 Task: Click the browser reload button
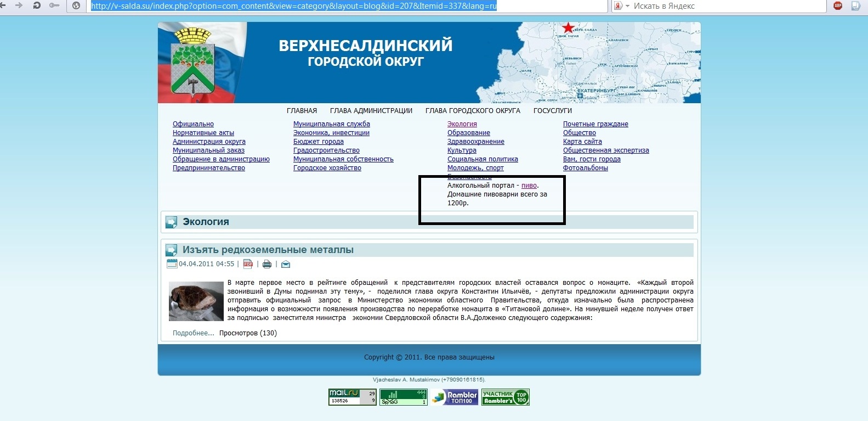(x=37, y=5)
